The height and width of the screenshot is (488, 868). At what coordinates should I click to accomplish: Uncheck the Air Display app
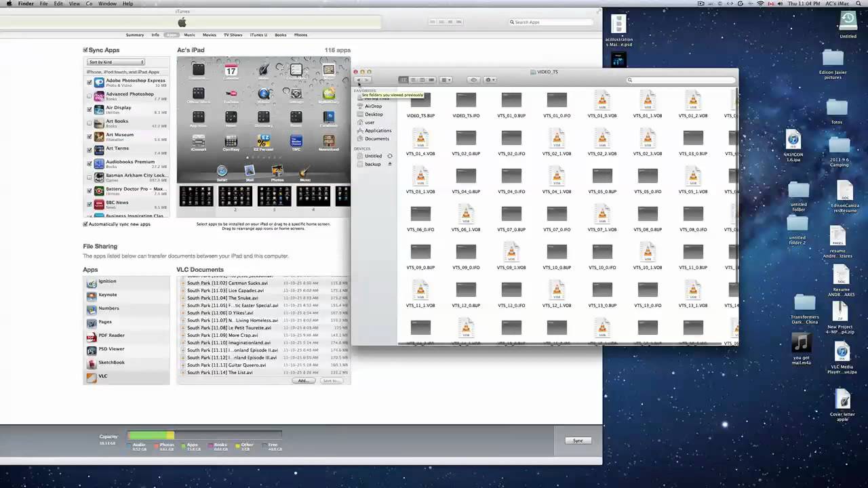[90, 109]
